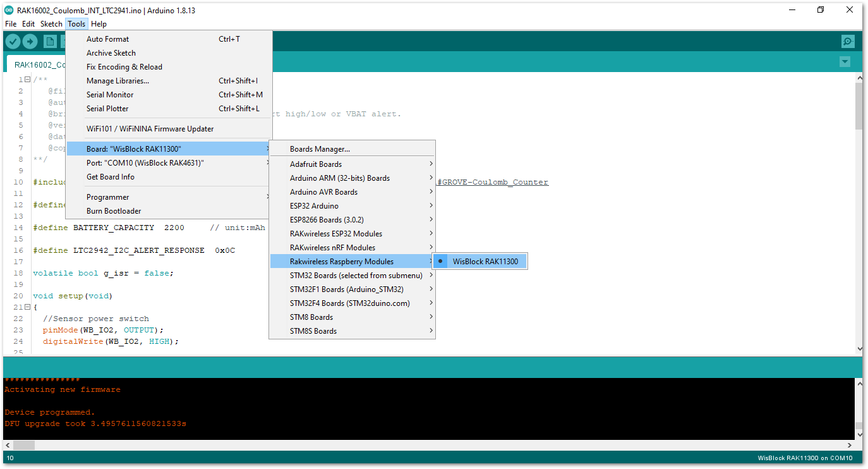Click console scroll up arrow

[x=859, y=382]
